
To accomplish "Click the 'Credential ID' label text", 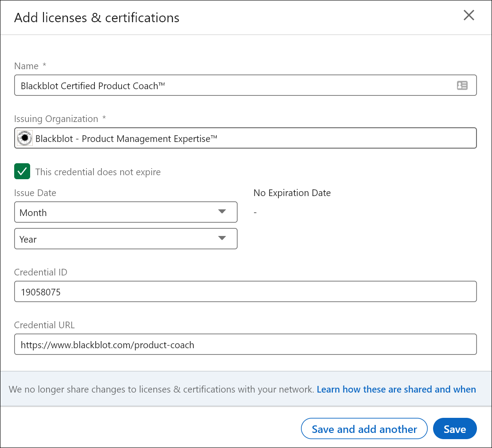I will 41,272.
